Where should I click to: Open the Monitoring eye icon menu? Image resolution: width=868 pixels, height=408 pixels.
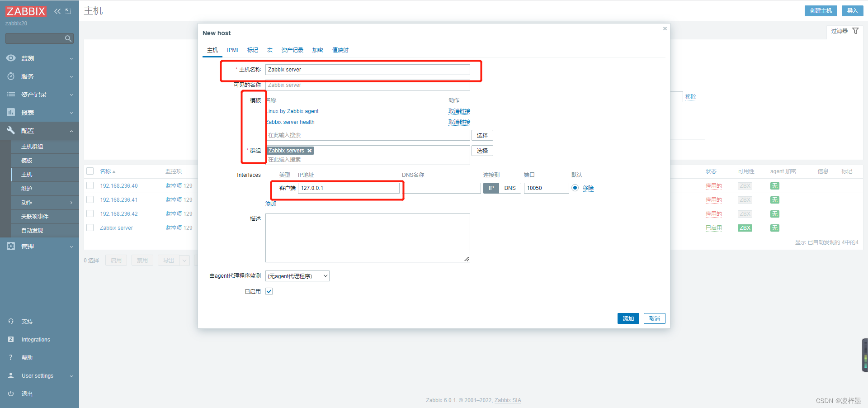[x=11, y=58]
